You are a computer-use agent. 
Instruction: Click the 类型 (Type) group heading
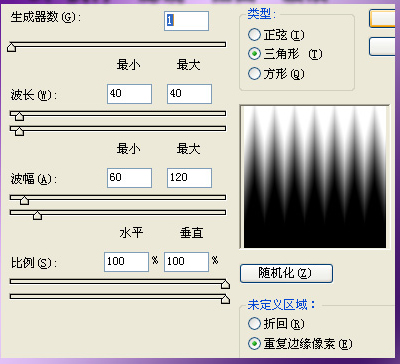(x=262, y=14)
